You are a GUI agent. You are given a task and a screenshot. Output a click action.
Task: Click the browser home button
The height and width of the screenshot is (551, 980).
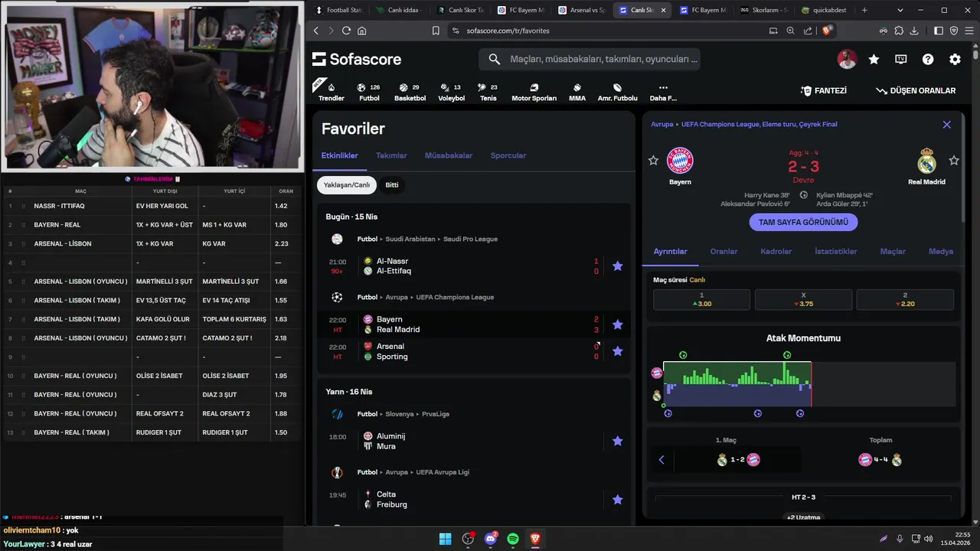361,31
